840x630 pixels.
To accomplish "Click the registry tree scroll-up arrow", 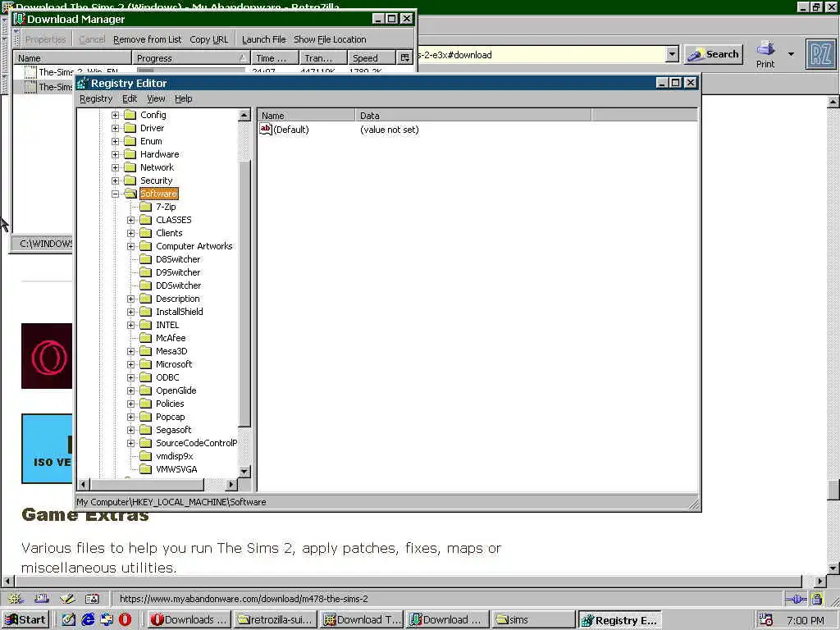I will tap(244, 115).
